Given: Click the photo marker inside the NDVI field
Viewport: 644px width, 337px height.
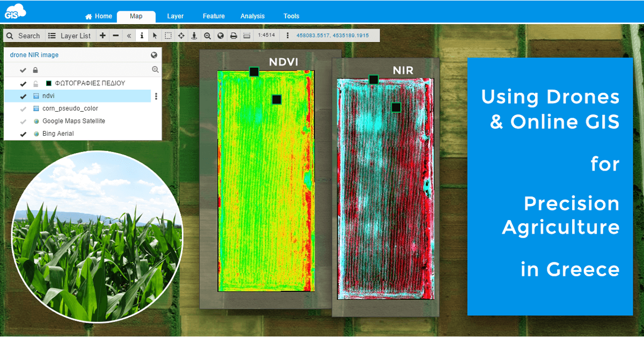Looking at the screenshot, I should pos(276,100).
